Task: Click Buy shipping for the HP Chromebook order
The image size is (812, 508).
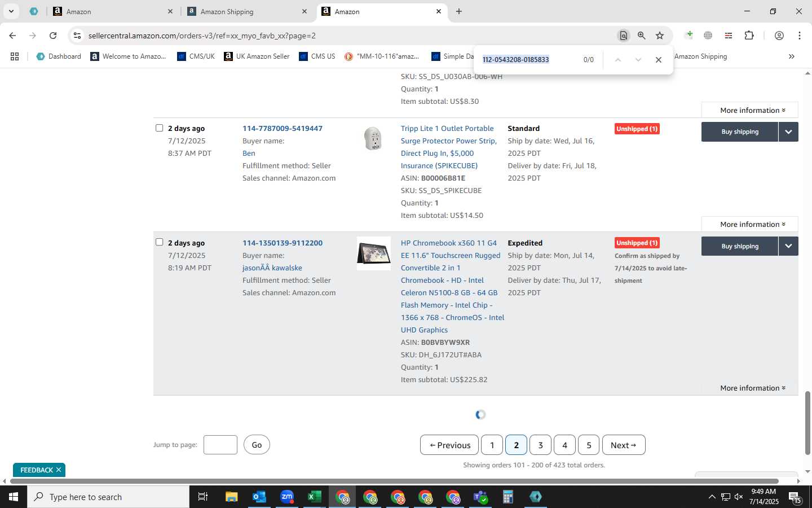Action: pyautogui.click(x=740, y=246)
